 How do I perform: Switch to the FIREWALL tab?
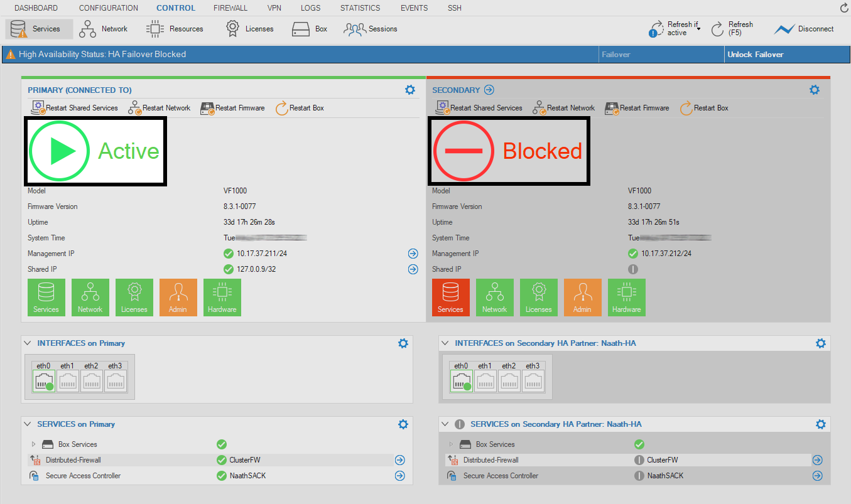230,8
